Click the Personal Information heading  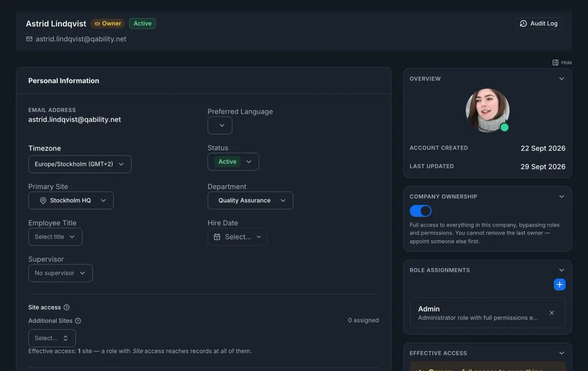(x=64, y=81)
